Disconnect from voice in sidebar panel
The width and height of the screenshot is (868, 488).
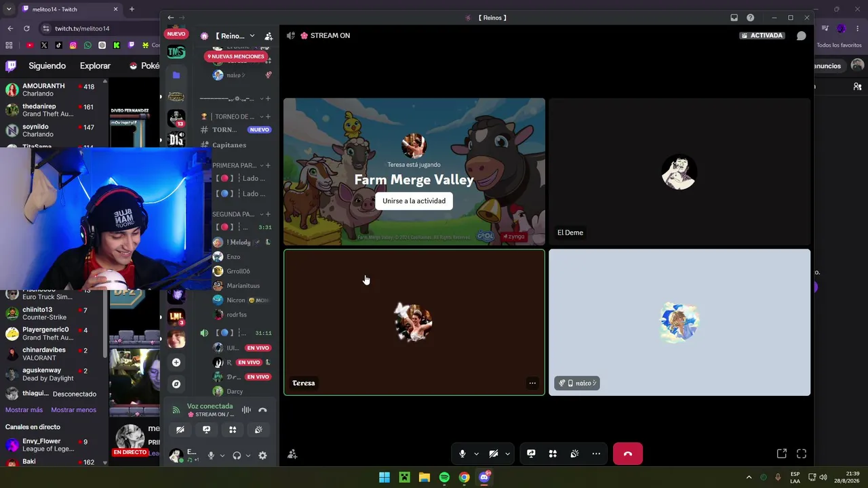(x=262, y=410)
